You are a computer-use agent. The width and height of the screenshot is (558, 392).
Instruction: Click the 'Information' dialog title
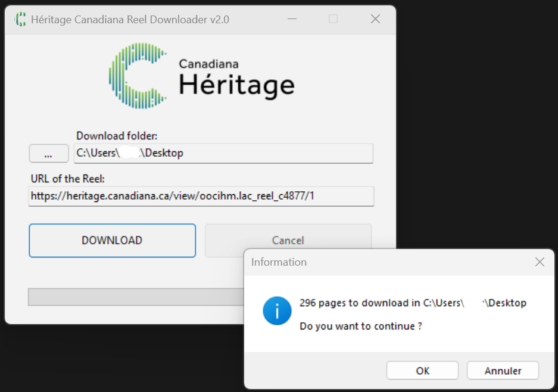pos(279,262)
